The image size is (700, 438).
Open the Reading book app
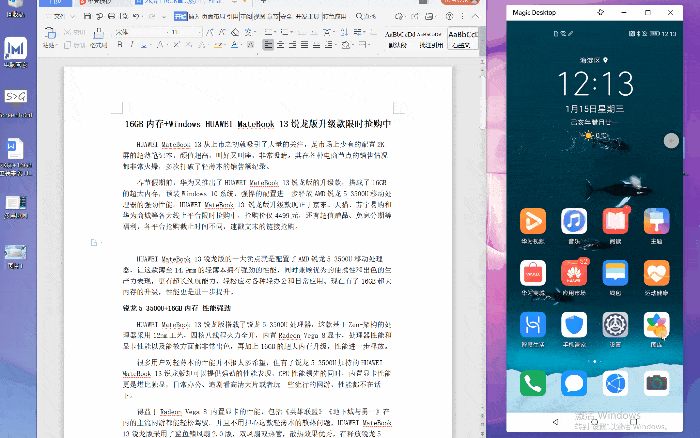tap(615, 223)
